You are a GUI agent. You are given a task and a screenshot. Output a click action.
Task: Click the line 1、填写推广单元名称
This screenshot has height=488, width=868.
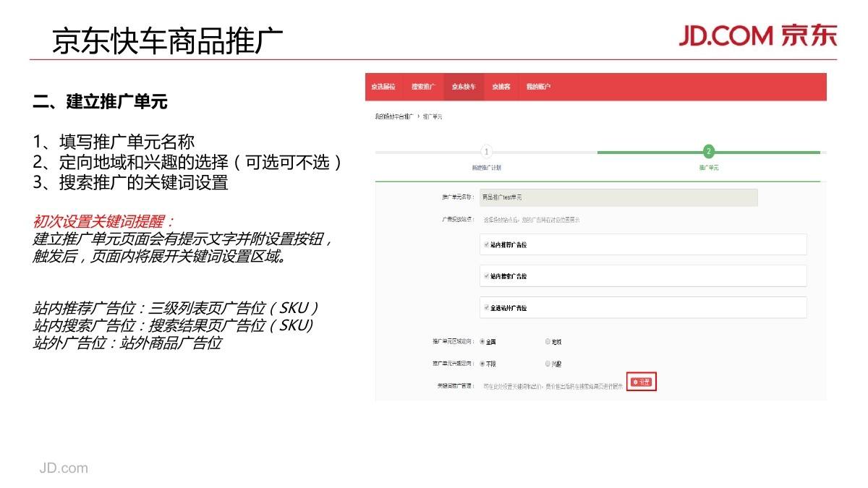114,142
